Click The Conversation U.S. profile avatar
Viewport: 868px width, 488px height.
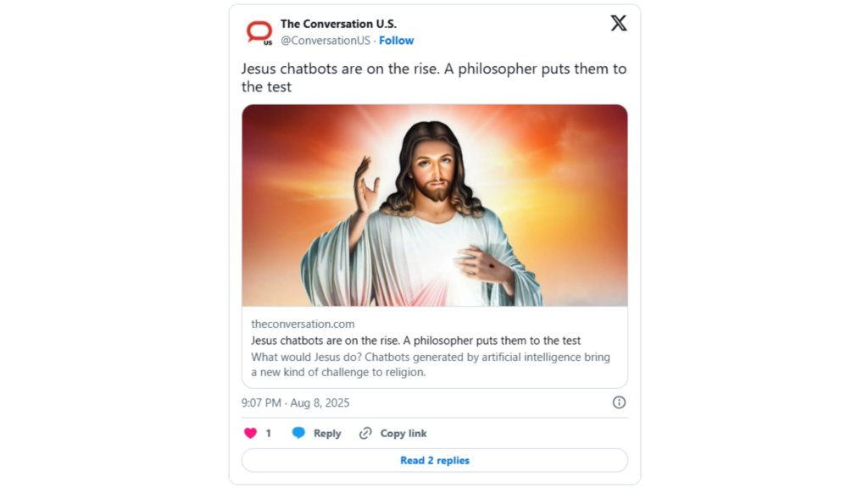point(259,32)
